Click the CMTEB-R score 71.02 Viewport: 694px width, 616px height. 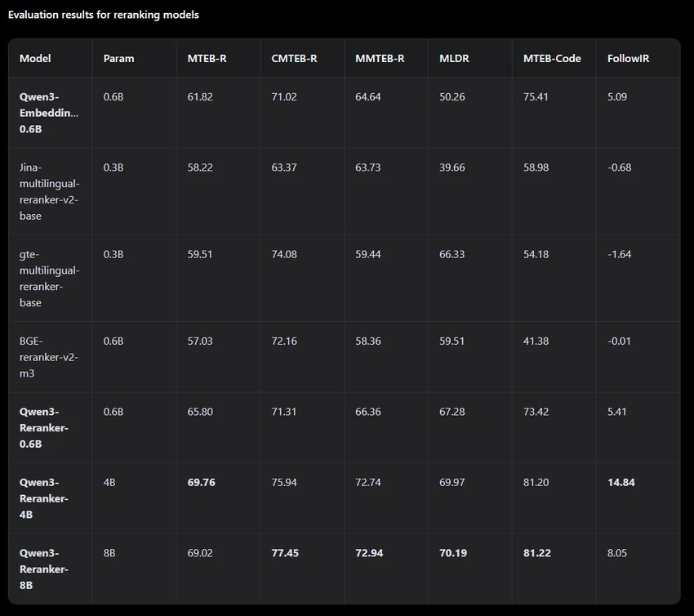point(284,96)
